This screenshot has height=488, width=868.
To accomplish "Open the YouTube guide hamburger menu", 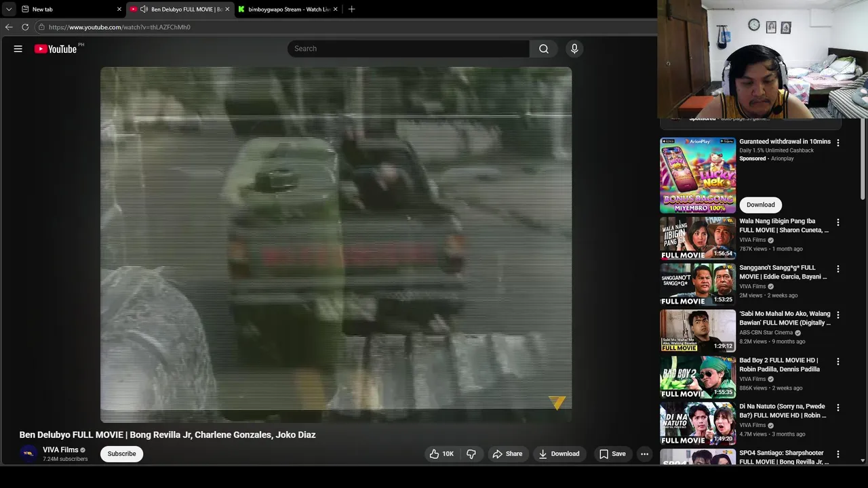I will tap(18, 49).
